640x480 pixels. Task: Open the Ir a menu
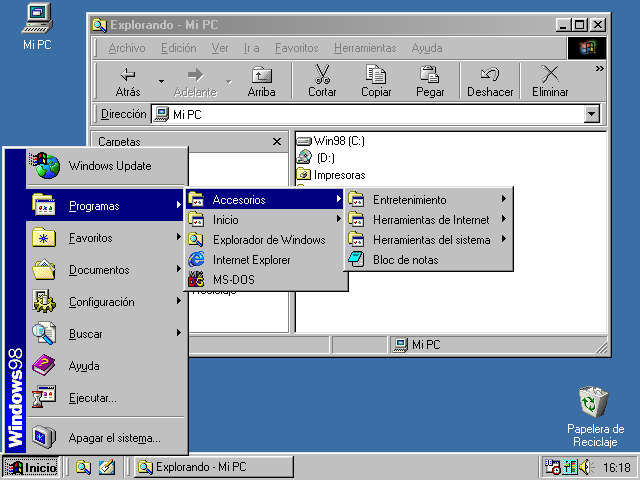(251, 48)
